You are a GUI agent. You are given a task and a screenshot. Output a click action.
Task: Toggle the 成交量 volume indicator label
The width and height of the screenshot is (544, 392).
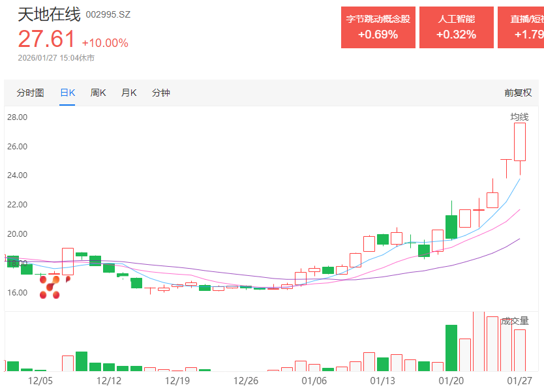click(515, 321)
